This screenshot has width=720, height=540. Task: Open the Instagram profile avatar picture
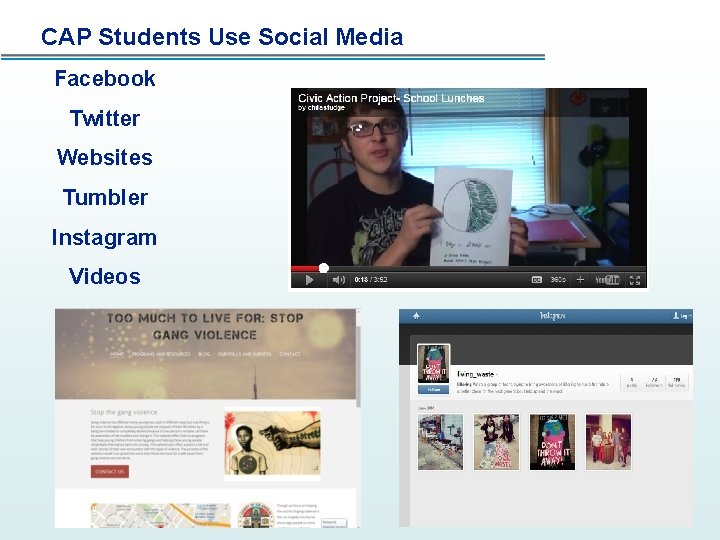click(433, 364)
